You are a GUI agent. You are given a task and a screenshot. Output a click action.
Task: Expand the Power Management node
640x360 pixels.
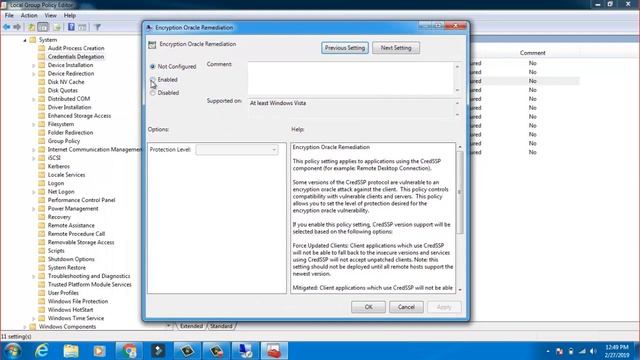(34, 209)
